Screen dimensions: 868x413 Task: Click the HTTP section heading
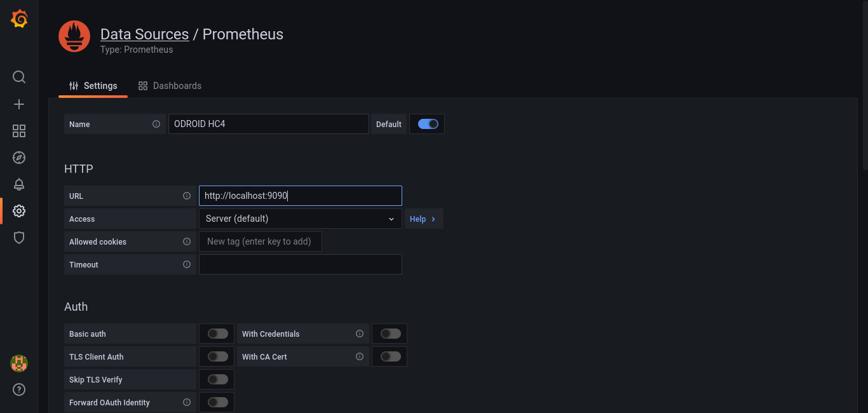[x=79, y=169]
